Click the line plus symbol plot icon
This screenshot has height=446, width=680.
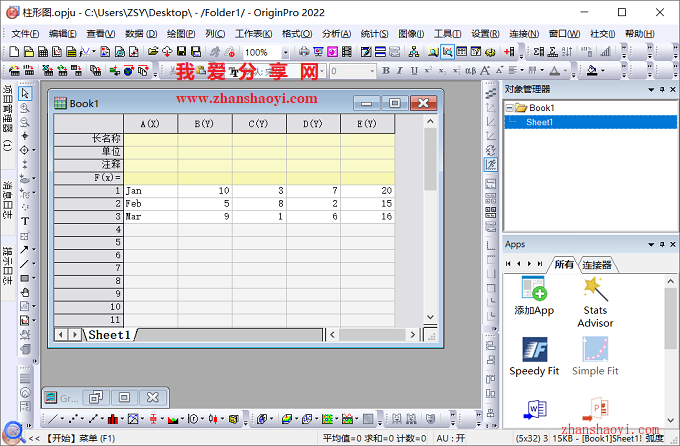pyautogui.click(x=93, y=419)
